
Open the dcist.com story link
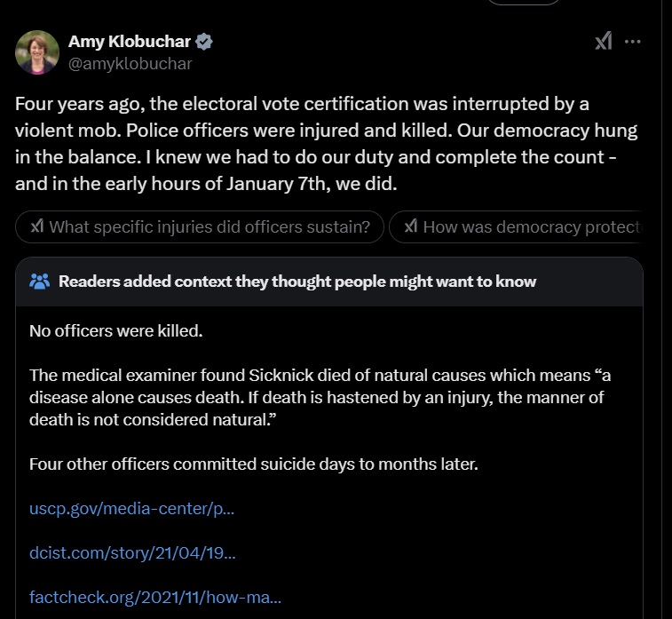pos(132,553)
